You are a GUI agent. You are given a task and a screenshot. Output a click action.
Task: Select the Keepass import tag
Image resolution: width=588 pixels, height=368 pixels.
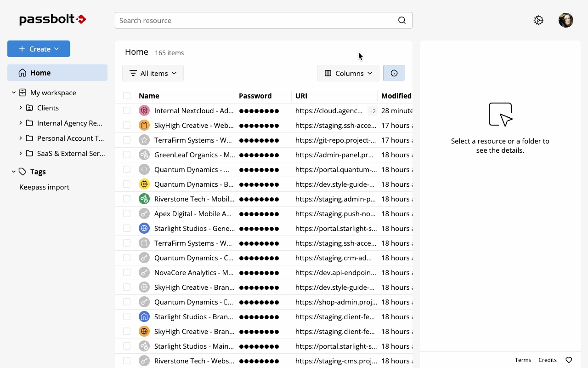click(44, 187)
